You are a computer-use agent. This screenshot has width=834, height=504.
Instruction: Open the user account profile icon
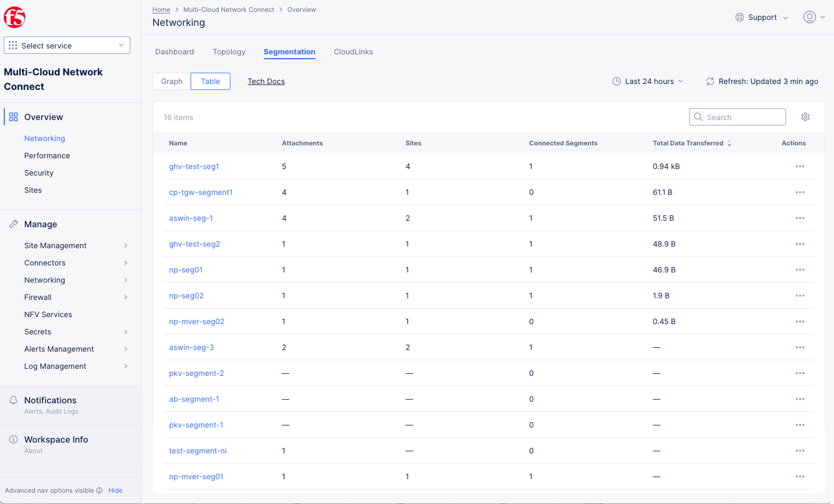[809, 17]
